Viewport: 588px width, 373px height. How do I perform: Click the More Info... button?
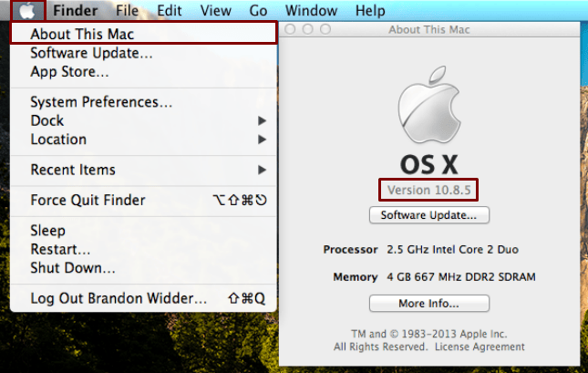tap(429, 303)
